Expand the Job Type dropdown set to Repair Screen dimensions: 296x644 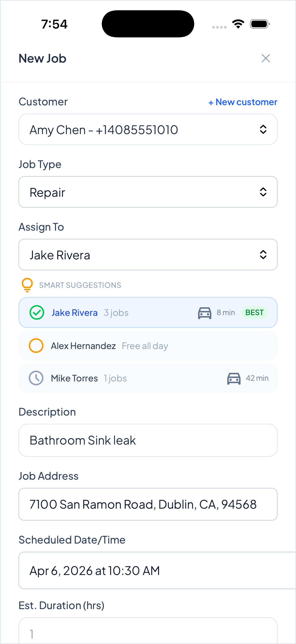coord(148,192)
